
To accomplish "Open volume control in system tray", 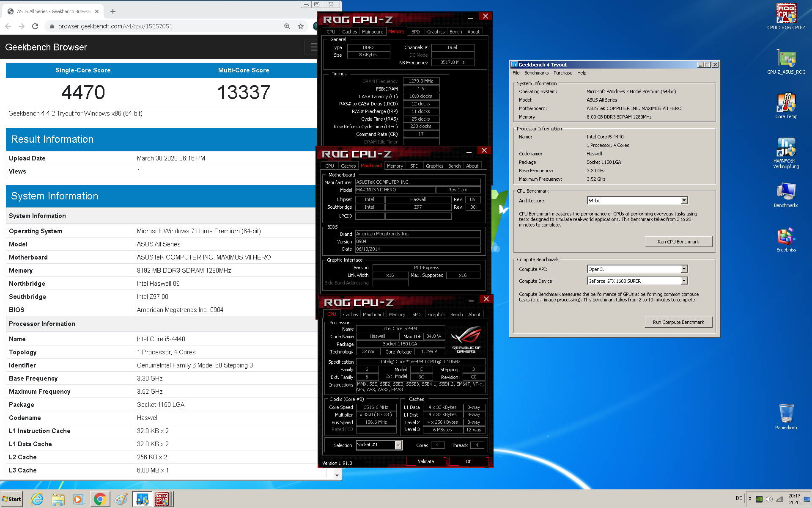I will [x=769, y=499].
